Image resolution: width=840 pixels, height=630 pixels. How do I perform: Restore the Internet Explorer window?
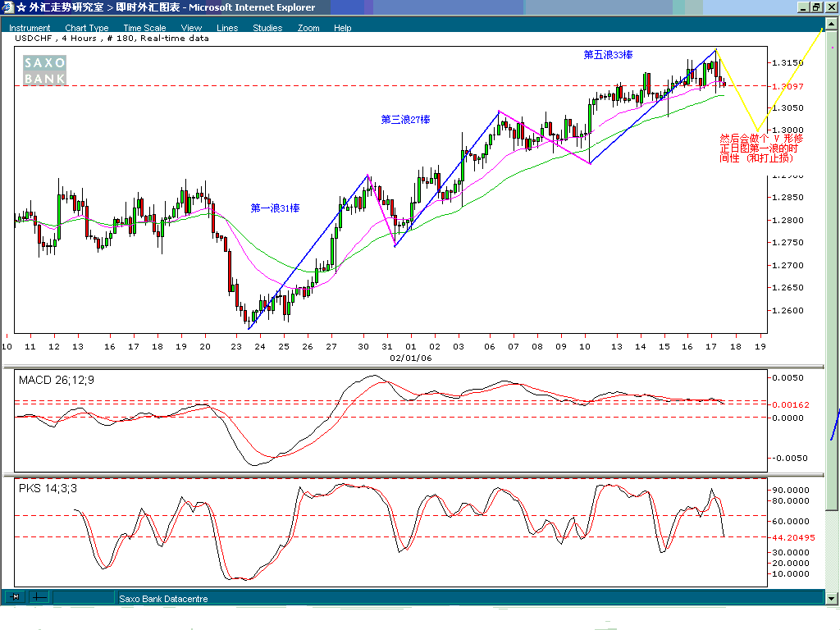click(x=816, y=7)
